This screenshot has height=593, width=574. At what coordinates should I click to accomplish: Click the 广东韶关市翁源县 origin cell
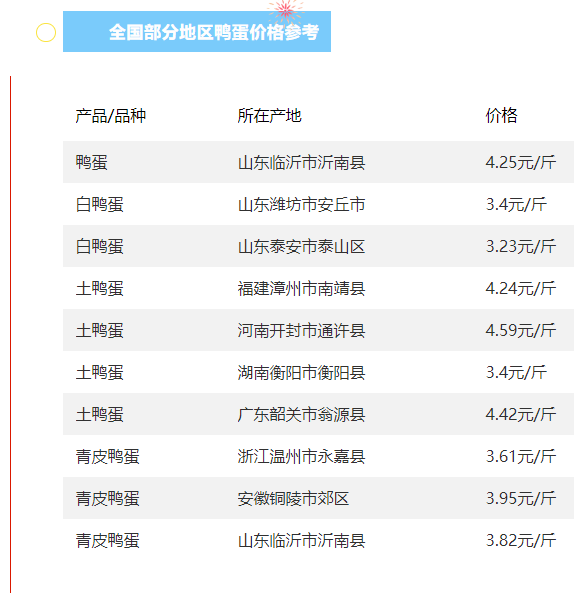301,414
